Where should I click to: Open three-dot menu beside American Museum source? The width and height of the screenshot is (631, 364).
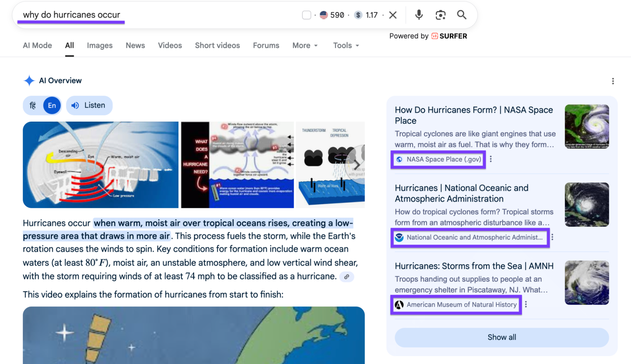526,304
